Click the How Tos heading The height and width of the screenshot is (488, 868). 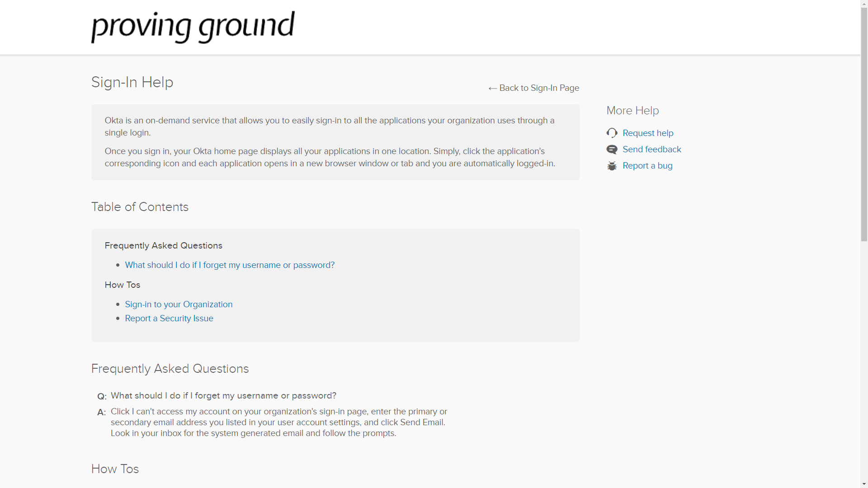[x=114, y=469]
